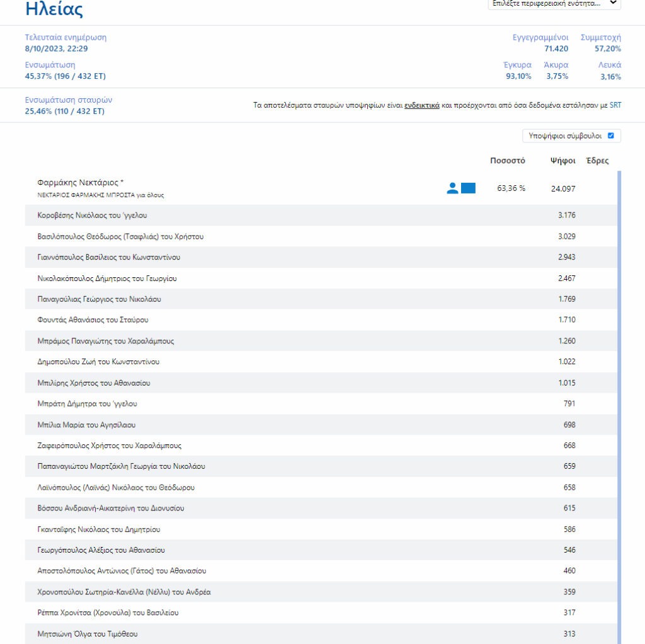Click the 3,75% invalid ballots value
Viewport: 645px width, 644px height.
pos(557,76)
